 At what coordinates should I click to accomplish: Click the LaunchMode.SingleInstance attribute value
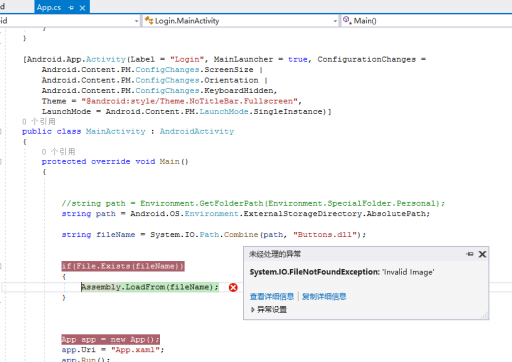[x=262, y=112]
